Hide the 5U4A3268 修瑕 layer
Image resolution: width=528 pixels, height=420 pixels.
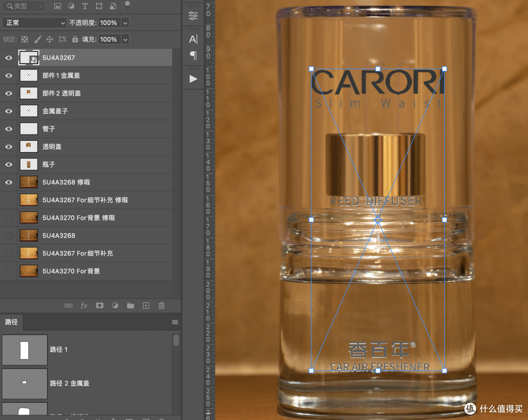(9, 182)
